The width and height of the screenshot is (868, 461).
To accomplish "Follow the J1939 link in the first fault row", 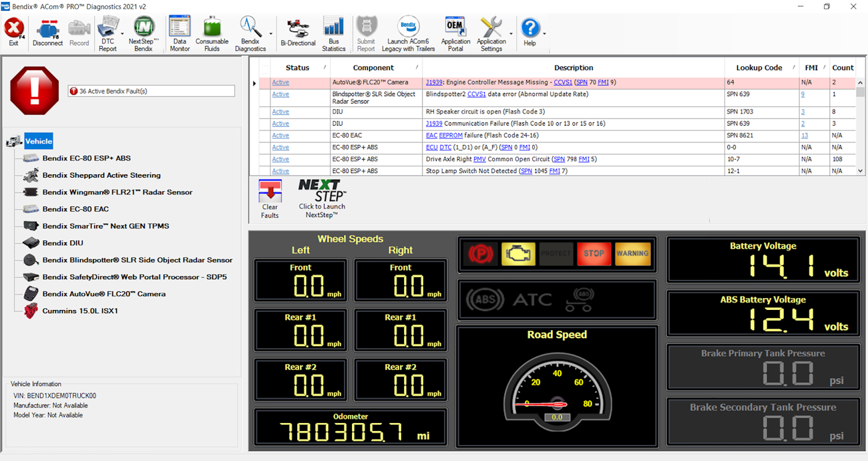I will [x=435, y=82].
